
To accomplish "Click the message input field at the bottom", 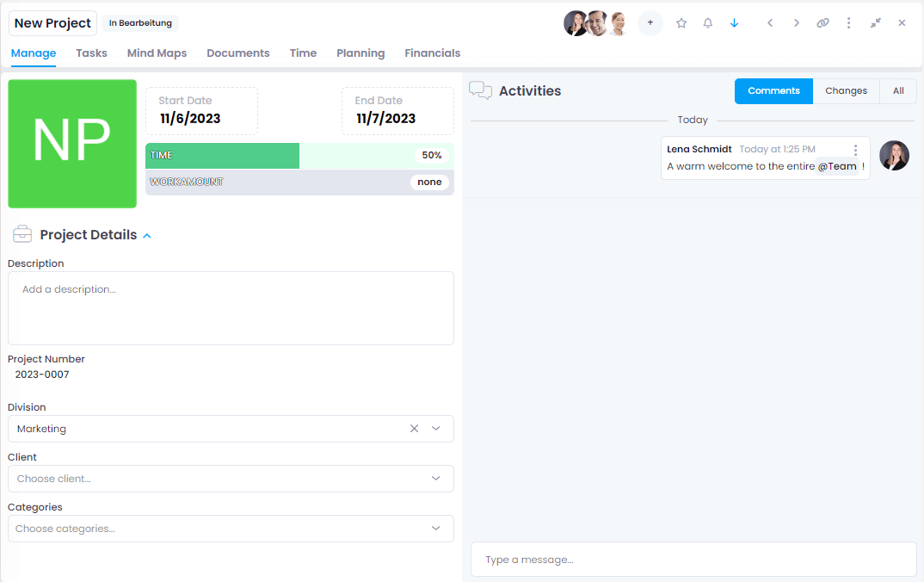I will click(x=693, y=559).
